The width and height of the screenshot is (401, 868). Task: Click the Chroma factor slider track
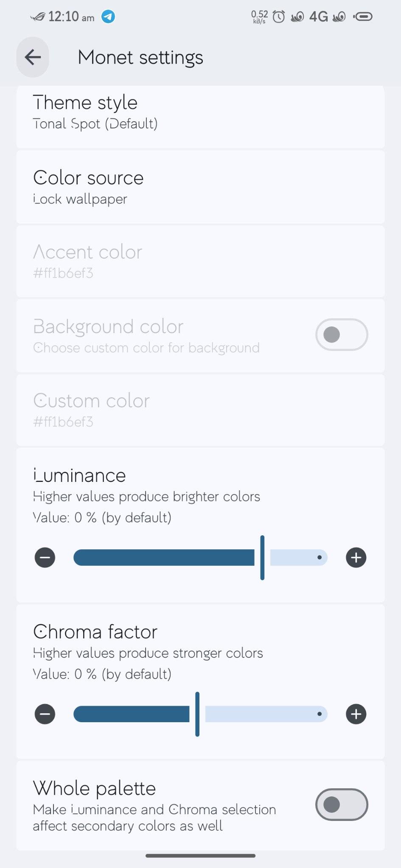click(x=200, y=714)
